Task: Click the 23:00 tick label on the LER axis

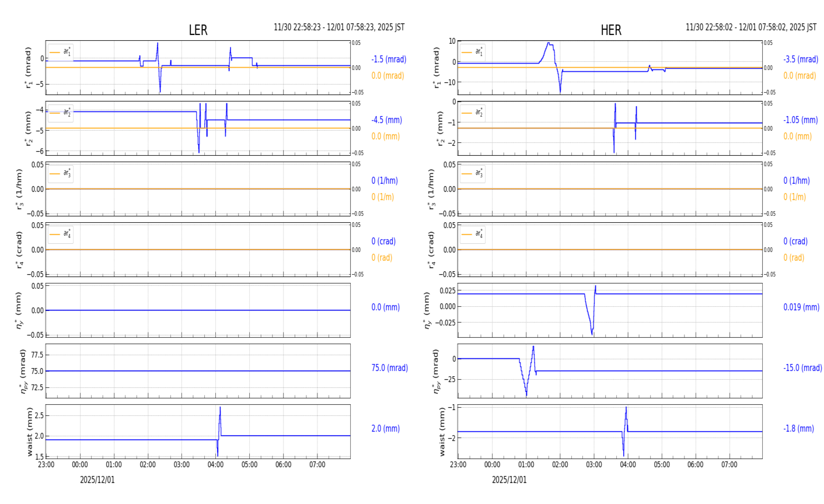Action: pos(46,465)
